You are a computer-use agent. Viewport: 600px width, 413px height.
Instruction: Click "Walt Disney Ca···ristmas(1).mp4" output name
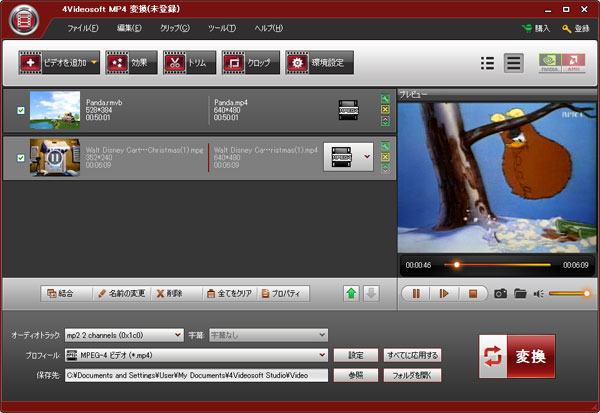266,150
